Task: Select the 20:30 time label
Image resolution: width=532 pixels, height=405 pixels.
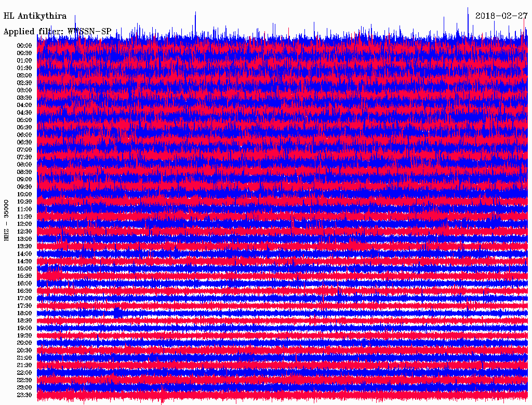Action: 24,350
